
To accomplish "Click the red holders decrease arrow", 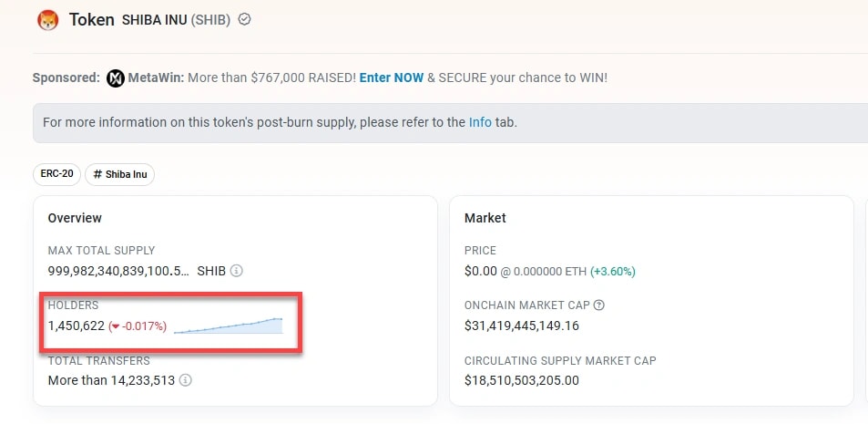I will click(114, 326).
